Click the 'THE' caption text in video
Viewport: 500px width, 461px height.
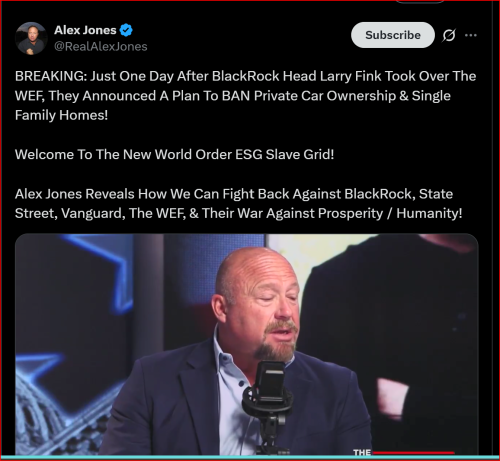point(362,452)
